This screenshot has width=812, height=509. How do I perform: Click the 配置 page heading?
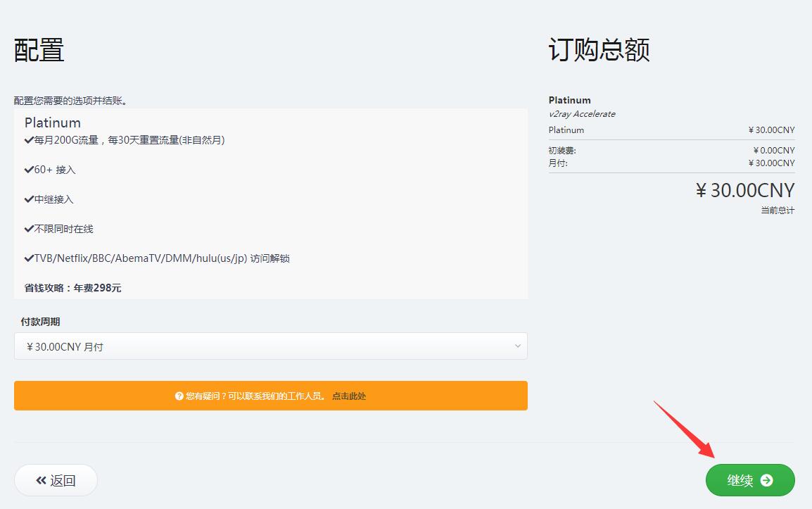[39, 50]
